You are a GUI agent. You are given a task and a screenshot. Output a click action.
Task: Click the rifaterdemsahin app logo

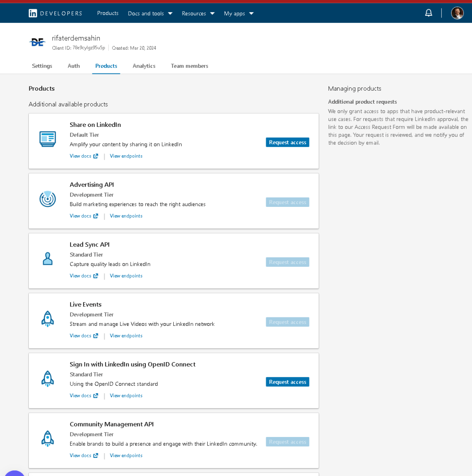[x=37, y=42]
